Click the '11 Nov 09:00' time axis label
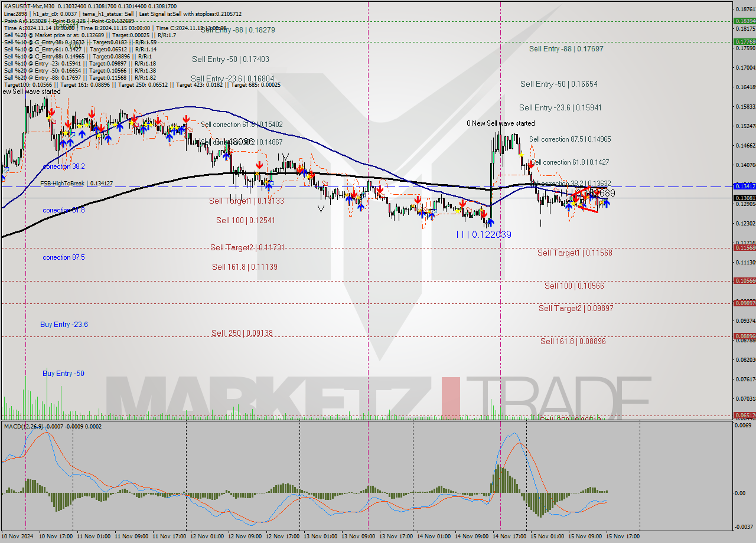 pos(132,537)
